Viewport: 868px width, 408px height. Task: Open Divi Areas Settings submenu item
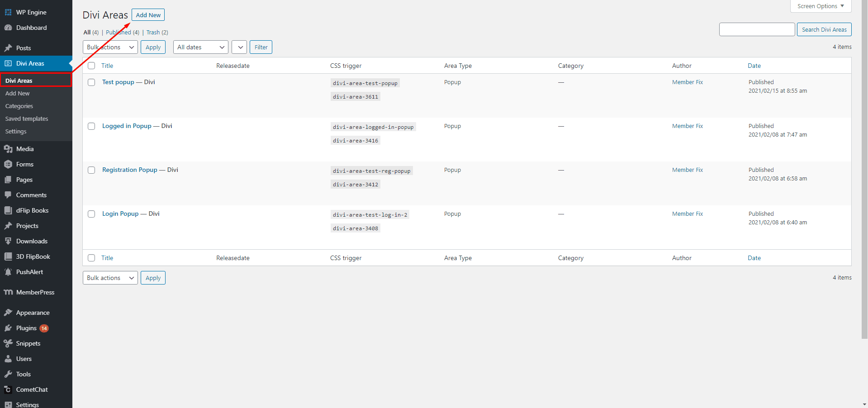coord(16,131)
